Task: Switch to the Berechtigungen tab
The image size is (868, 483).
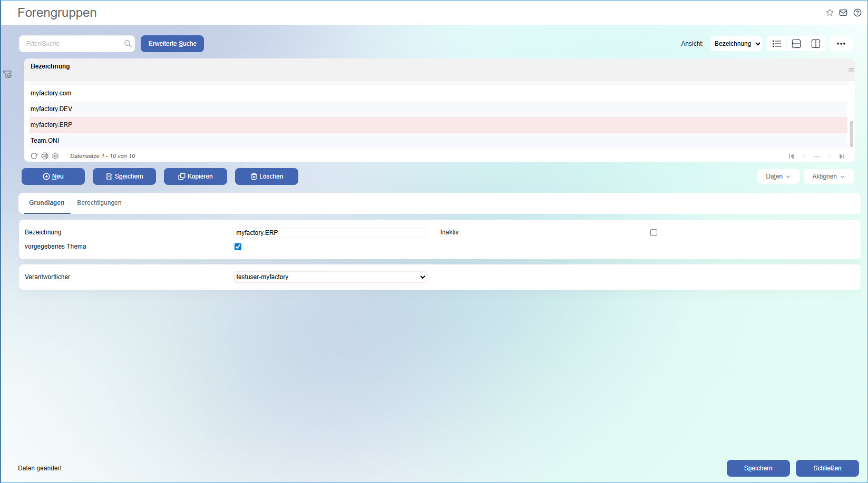Action: tap(99, 203)
